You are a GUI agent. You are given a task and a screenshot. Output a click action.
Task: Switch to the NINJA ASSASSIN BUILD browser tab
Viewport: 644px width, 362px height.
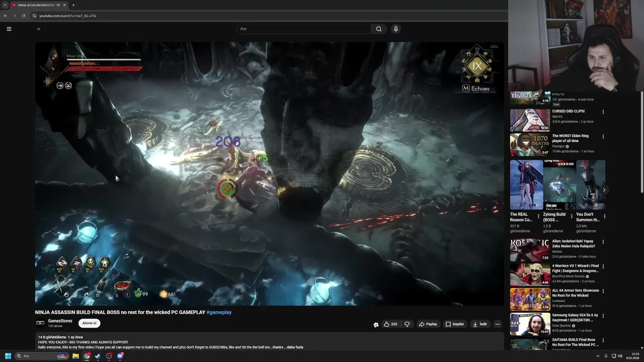click(36, 5)
